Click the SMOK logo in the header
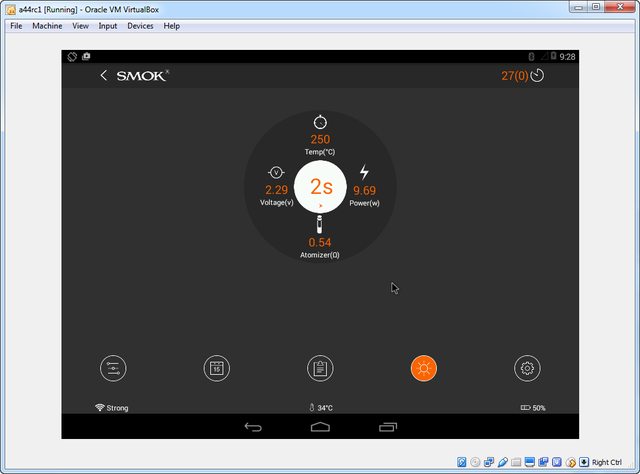This screenshot has width=640, height=474. tap(142, 76)
